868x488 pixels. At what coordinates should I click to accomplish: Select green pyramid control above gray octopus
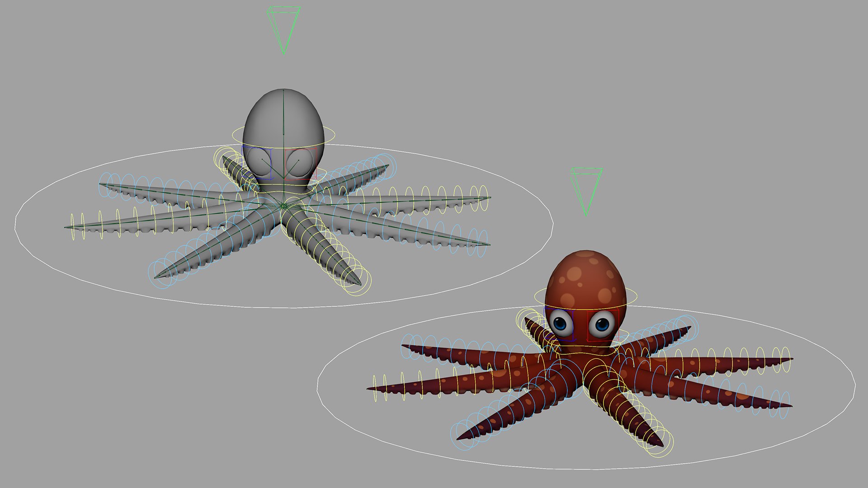(283, 30)
